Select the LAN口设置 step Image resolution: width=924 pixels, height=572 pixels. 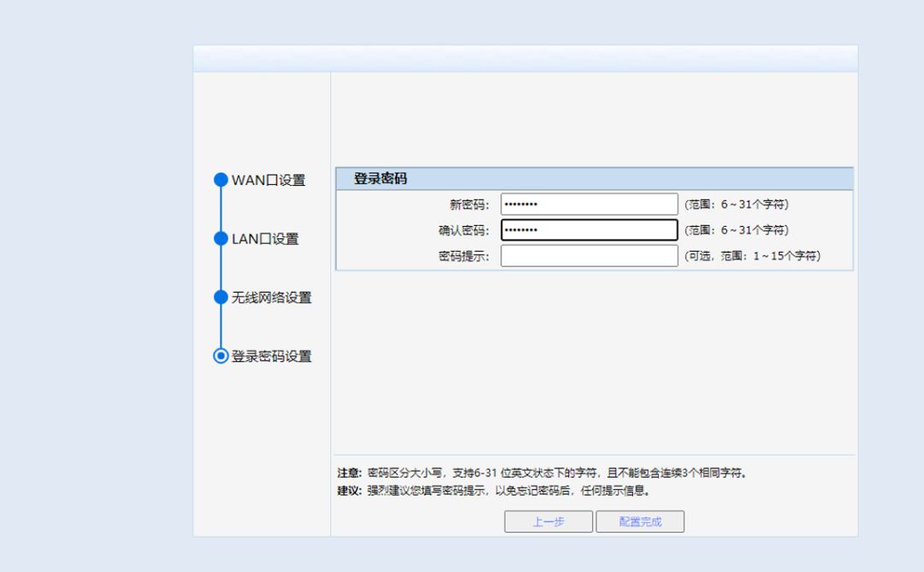pos(265,239)
